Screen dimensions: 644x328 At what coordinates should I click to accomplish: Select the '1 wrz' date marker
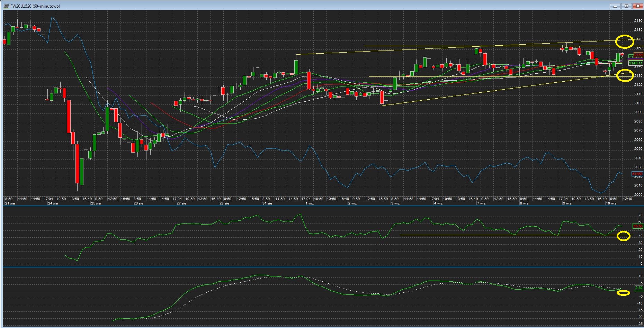coord(309,203)
